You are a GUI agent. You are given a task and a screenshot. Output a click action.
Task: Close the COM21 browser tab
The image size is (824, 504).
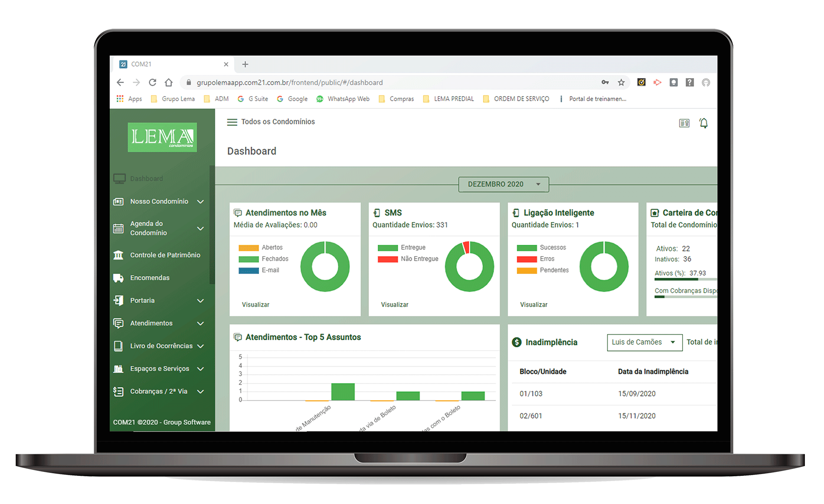(x=226, y=64)
